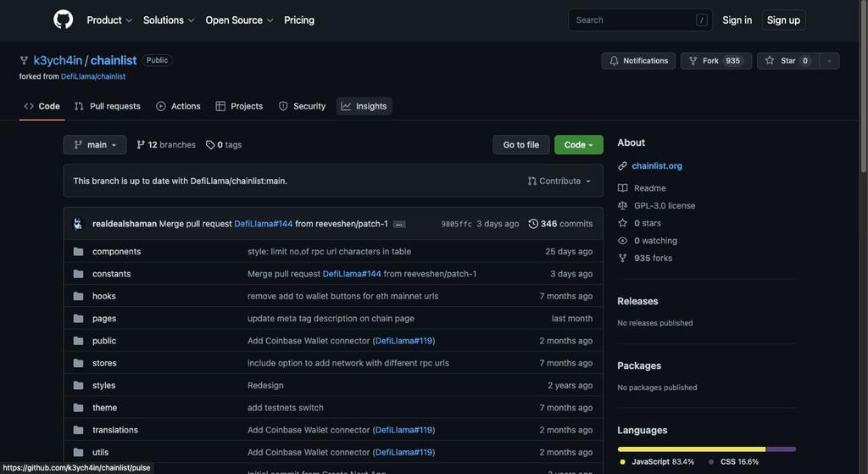Open the Product dropdown menu
Image resolution: width=868 pixels, height=474 pixels.
click(x=109, y=20)
